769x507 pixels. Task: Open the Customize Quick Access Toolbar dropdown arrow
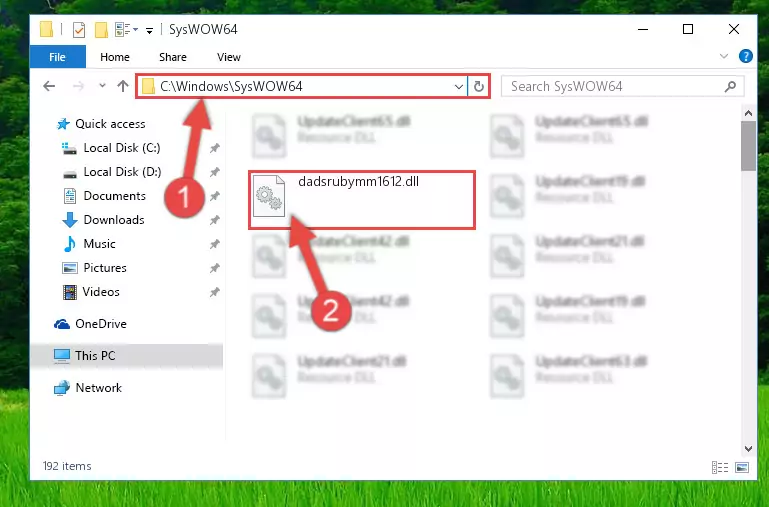coord(149,31)
